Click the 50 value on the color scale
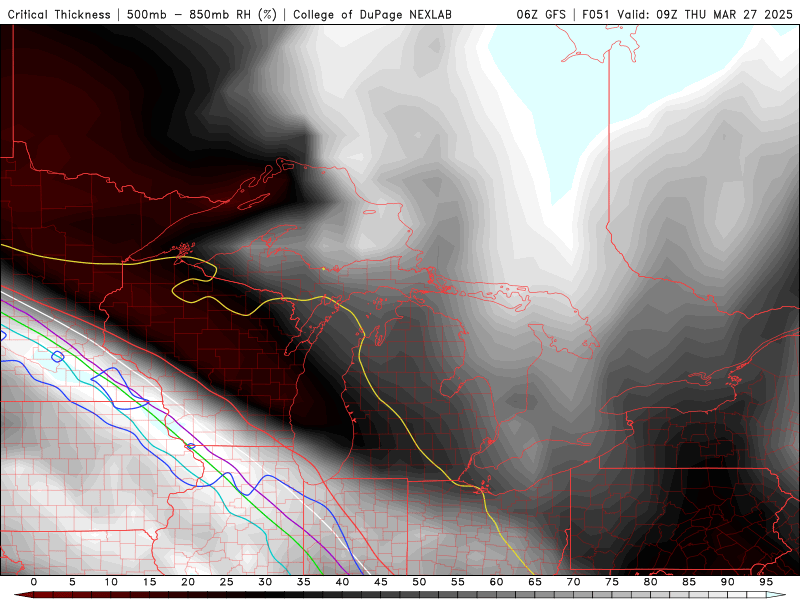The image size is (800, 600). [x=419, y=582]
